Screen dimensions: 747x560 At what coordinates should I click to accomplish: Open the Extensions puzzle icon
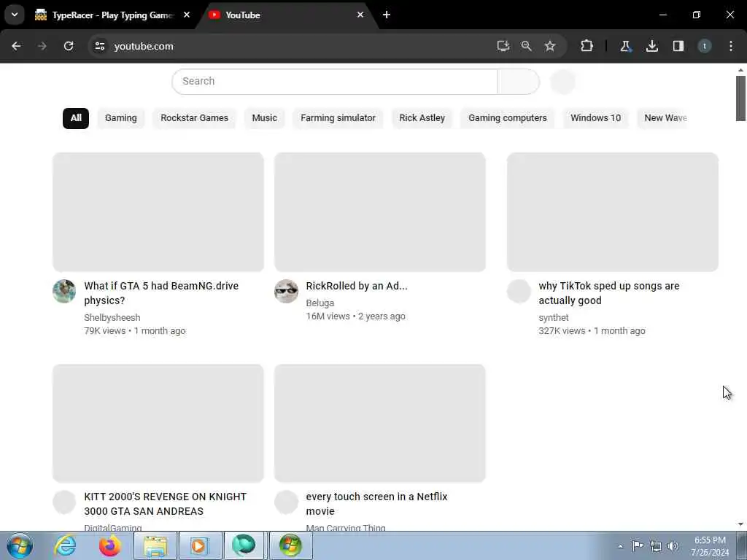(587, 46)
